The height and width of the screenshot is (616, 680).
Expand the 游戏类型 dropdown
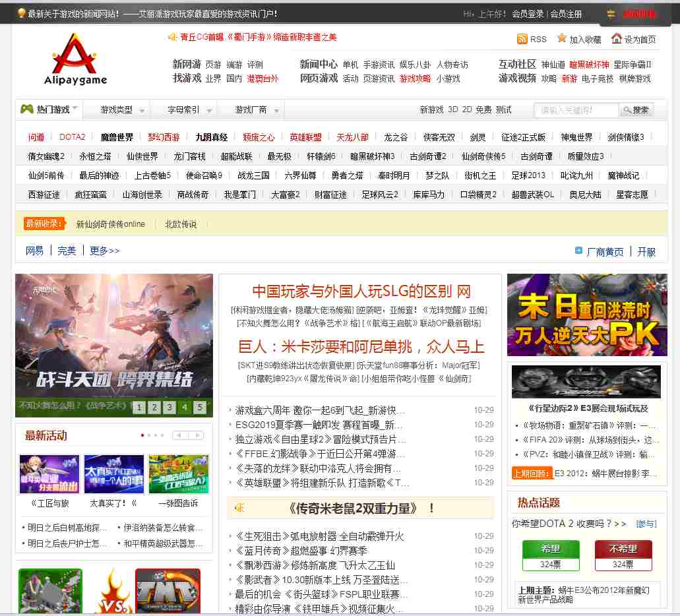click(x=122, y=110)
